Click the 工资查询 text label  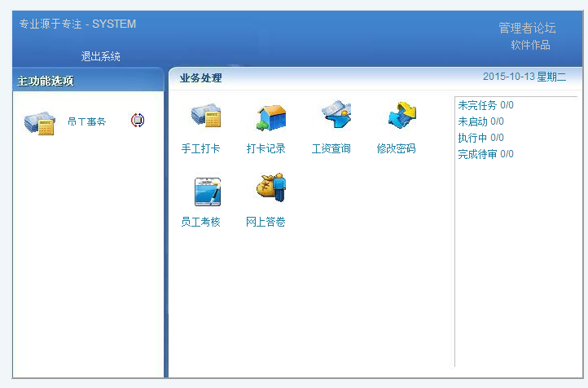pyautogui.click(x=331, y=149)
